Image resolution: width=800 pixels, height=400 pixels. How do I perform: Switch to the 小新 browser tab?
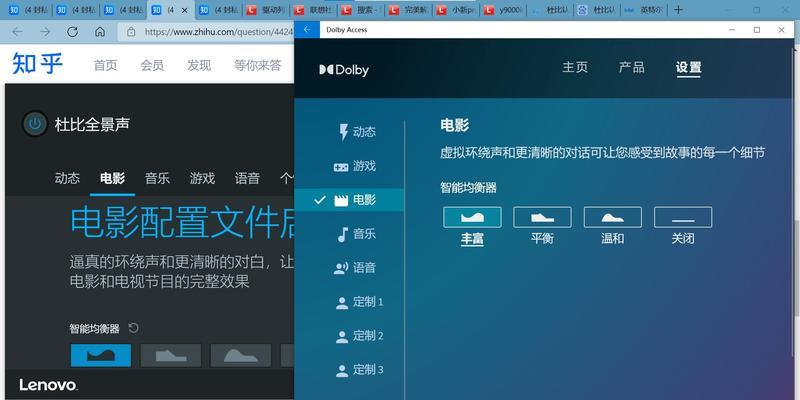(456, 10)
